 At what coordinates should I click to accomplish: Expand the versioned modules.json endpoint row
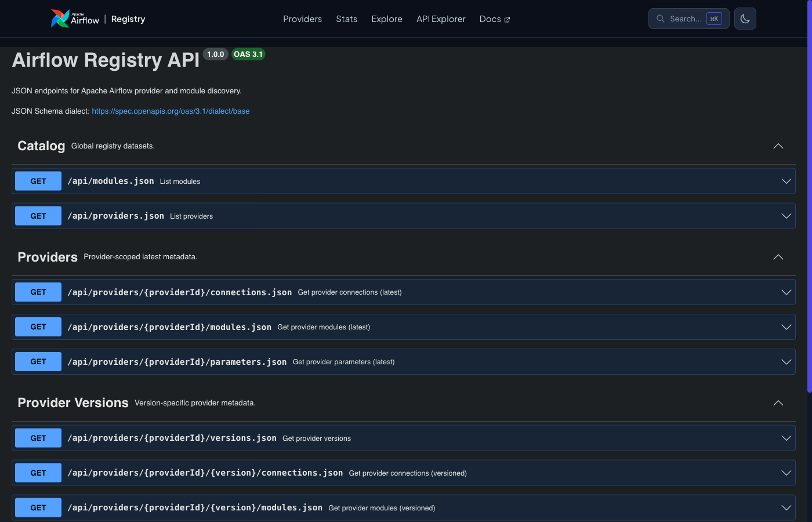[786, 507]
